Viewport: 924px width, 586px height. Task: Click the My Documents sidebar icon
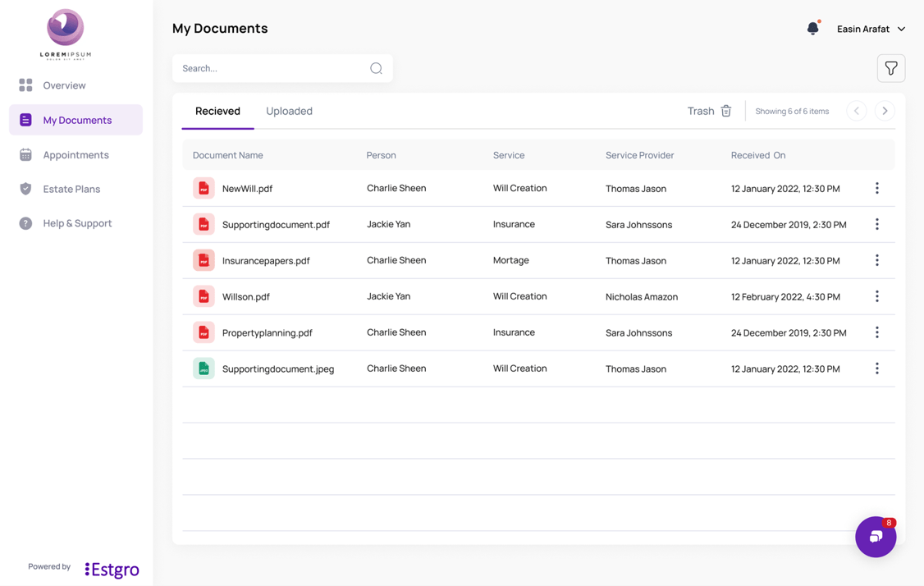pyautogui.click(x=25, y=121)
